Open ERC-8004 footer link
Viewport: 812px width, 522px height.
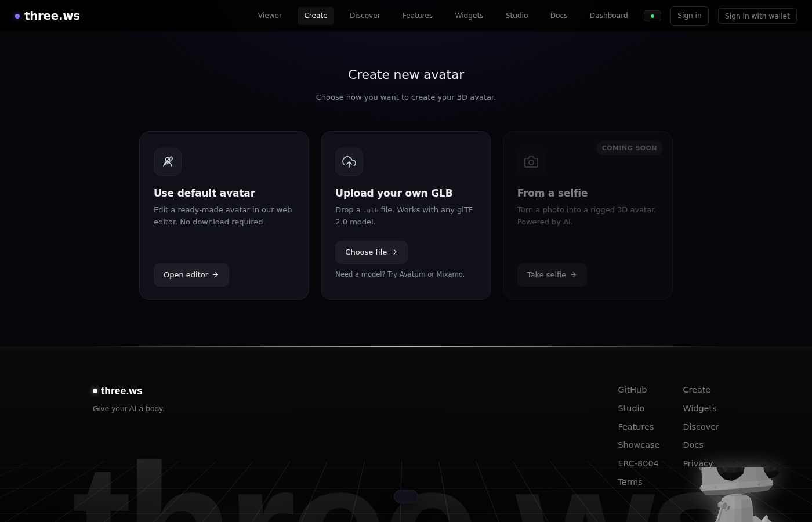tap(638, 463)
